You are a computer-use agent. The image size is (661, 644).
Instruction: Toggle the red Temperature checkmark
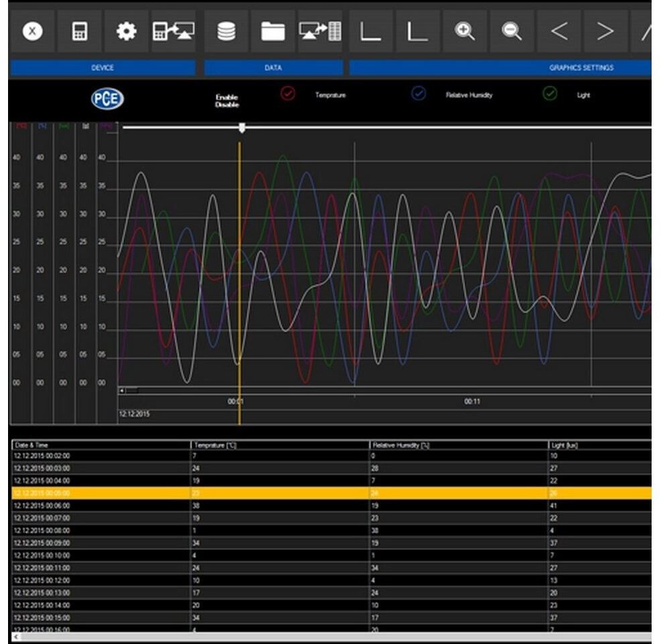[288, 94]
